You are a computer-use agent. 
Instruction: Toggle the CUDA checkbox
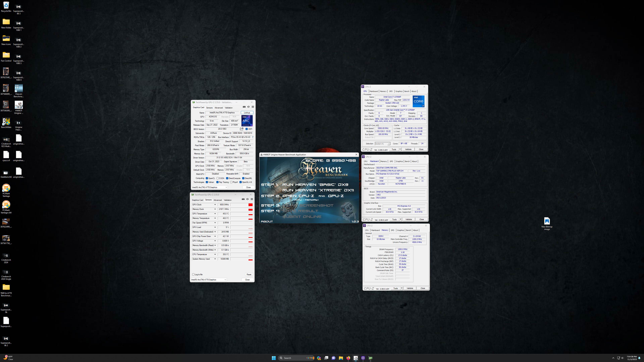(x=218, y=178)
